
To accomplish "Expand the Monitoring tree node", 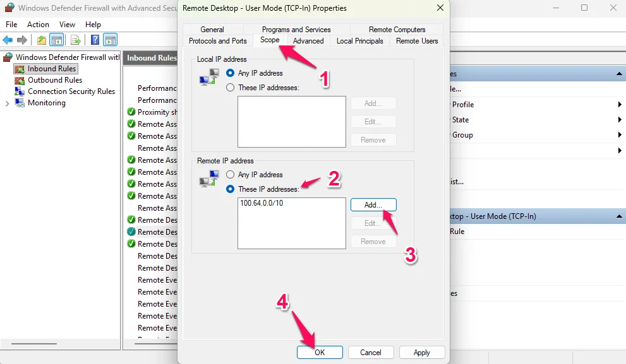I will 7,103.
